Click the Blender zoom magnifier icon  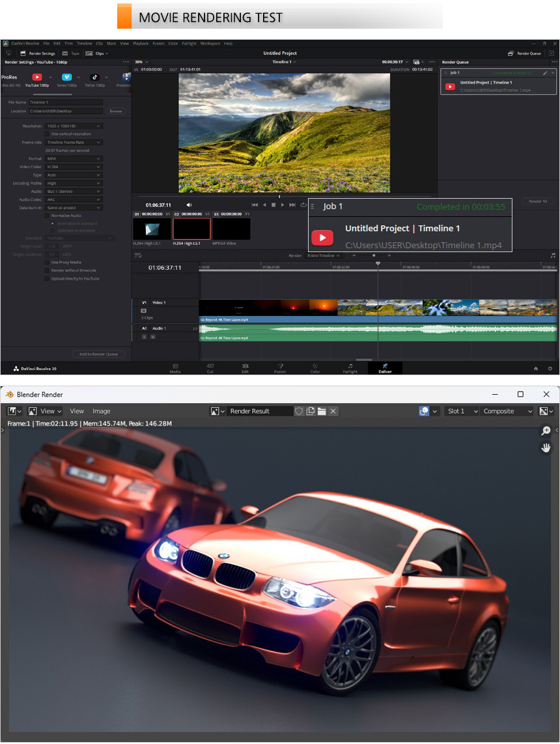[x=546, y=431]
